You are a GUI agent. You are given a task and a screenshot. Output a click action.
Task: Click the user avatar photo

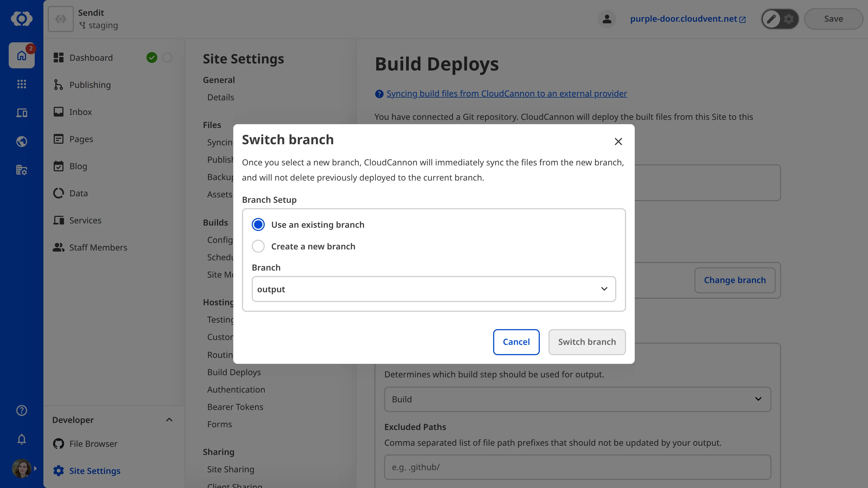coord(22,468)
